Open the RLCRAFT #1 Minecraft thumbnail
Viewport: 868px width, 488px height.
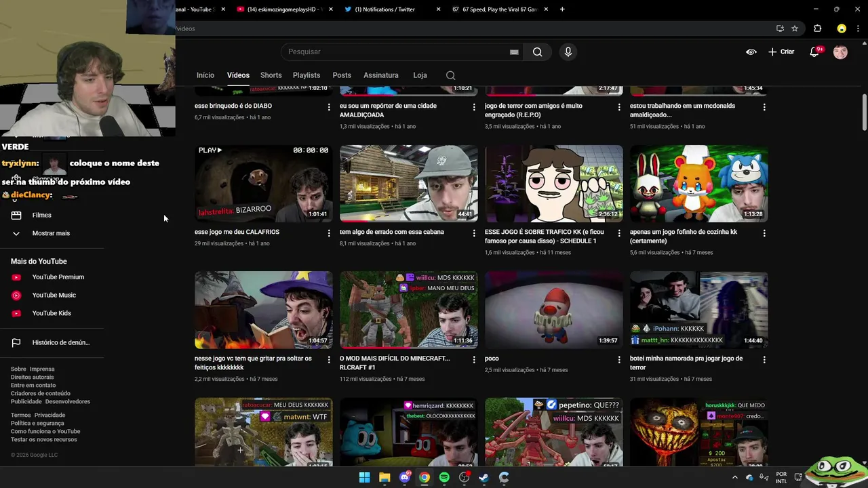point(409,310)
